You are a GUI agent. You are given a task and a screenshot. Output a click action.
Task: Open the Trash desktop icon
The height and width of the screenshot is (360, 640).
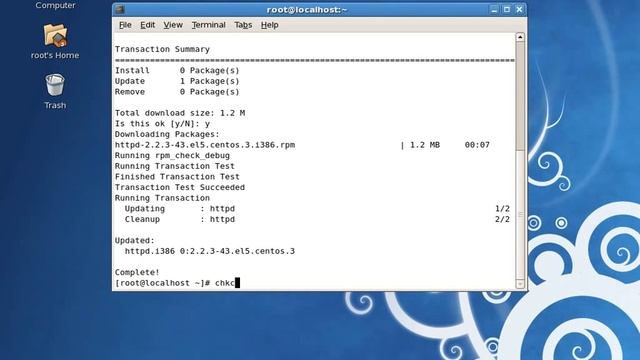[x=55, y=85]
